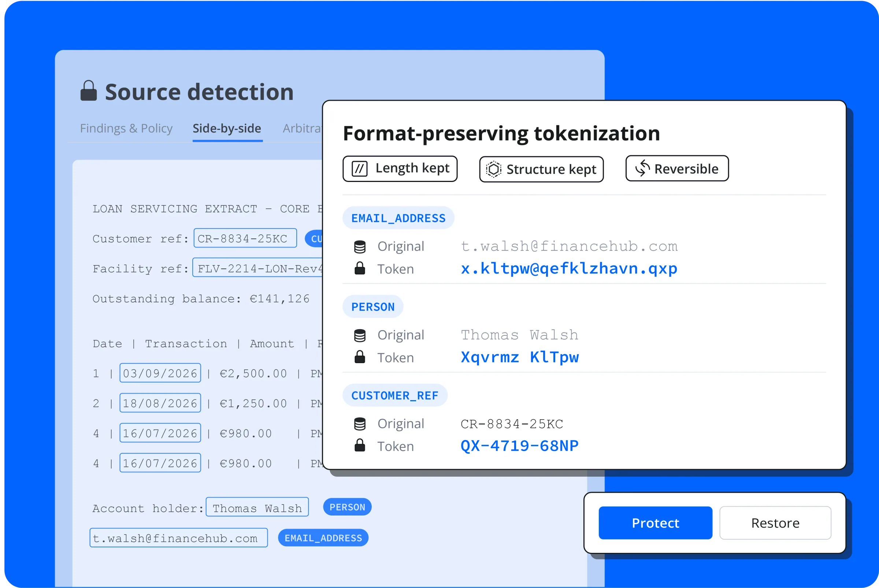Click token Xqvrmz KlTpw

(x=520, y=357)
